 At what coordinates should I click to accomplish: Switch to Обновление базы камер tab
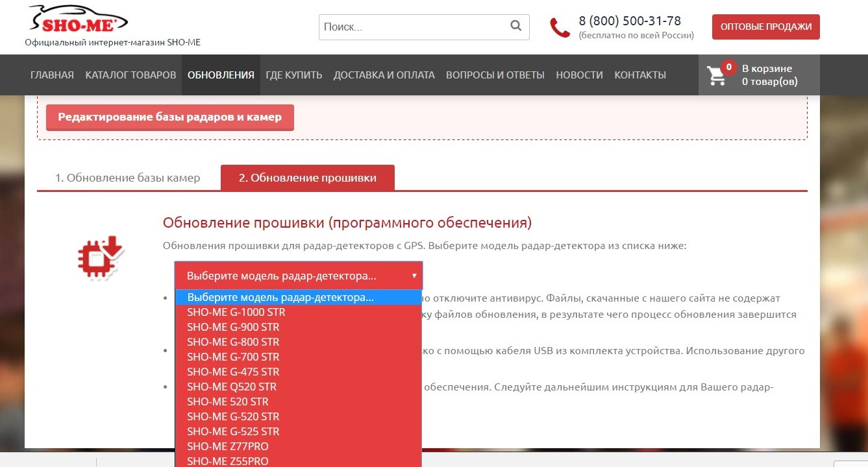click(127, 178)
